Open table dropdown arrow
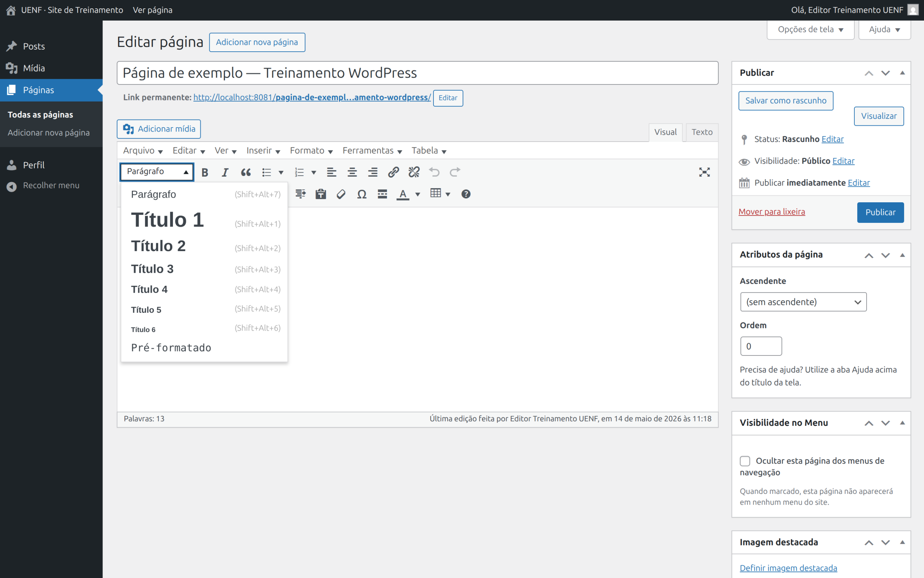The height and width of the screenshot is (578, 924). pyautogui.click(x=448, y=194)
